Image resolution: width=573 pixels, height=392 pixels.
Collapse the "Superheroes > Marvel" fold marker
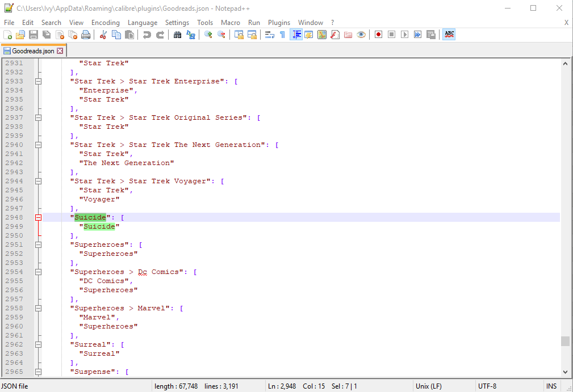[x=39, y=308]
